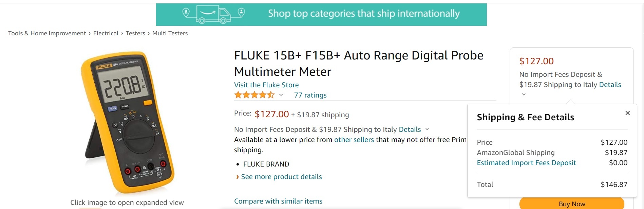644x209 pixels.
Task: Go to Electrical breadcrumb category
Action: [106, 33]
